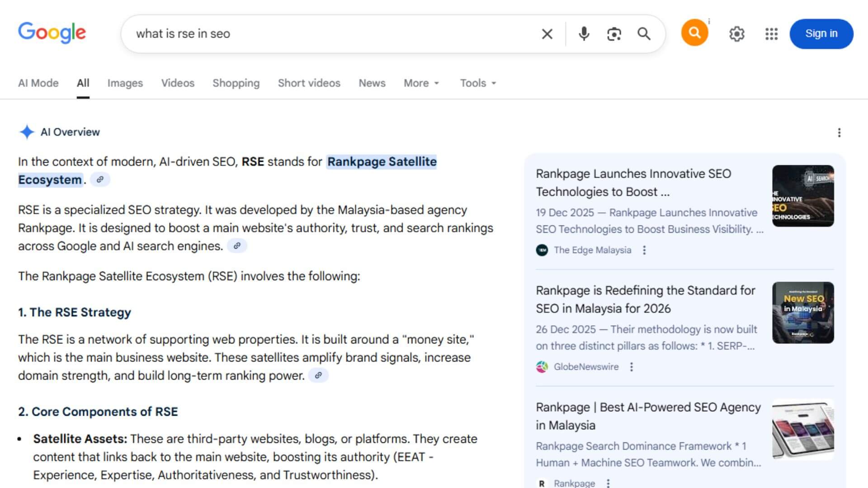Open three-dot menu beside The Edge Malaysia
Screen dimensions: 868x488
pos(644,250)
